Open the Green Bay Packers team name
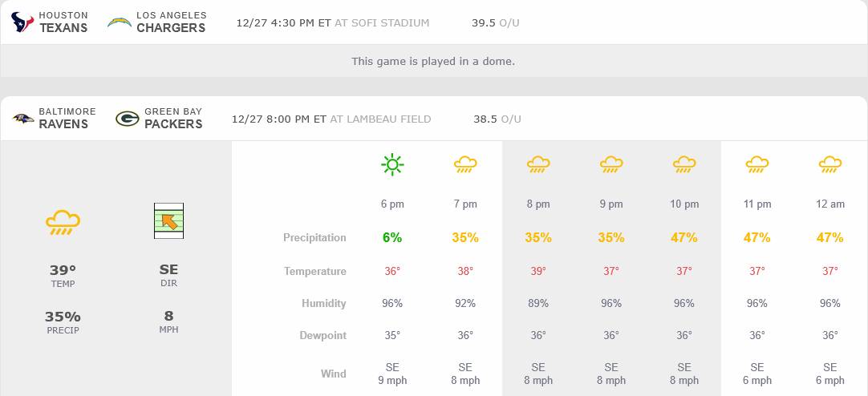 [173, 119]
